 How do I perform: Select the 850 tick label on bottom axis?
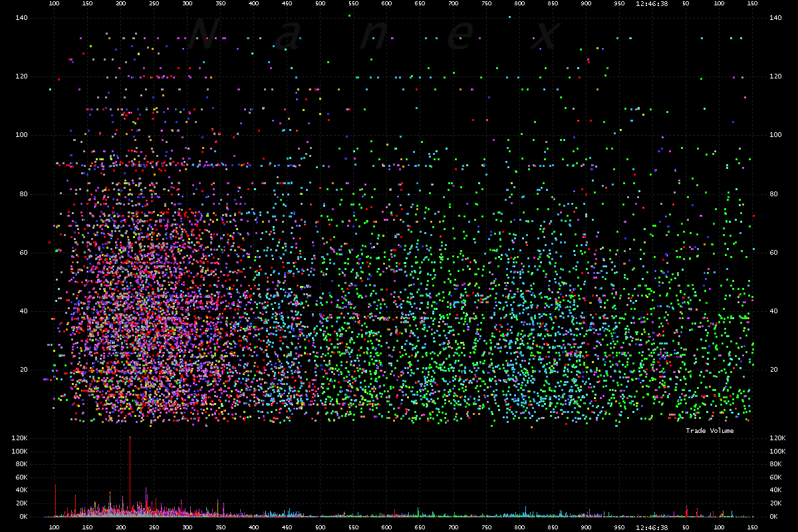tap(553, 527)
